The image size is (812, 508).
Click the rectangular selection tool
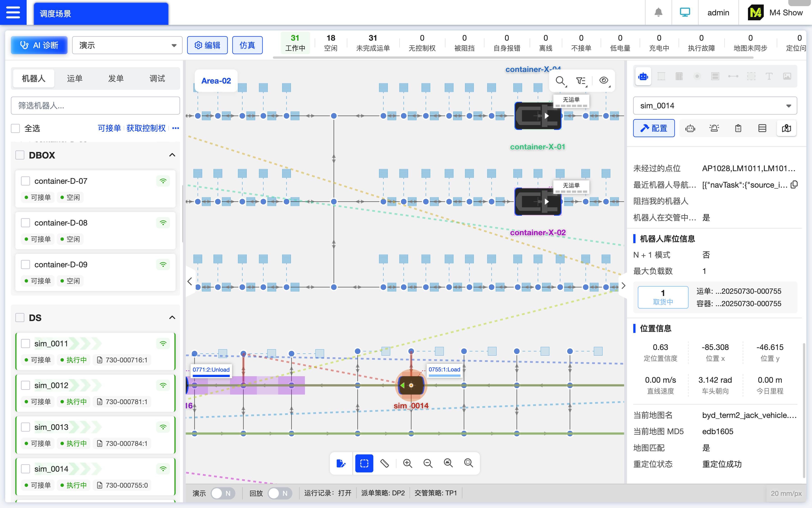pyautogui.click(x=364, y=463)
